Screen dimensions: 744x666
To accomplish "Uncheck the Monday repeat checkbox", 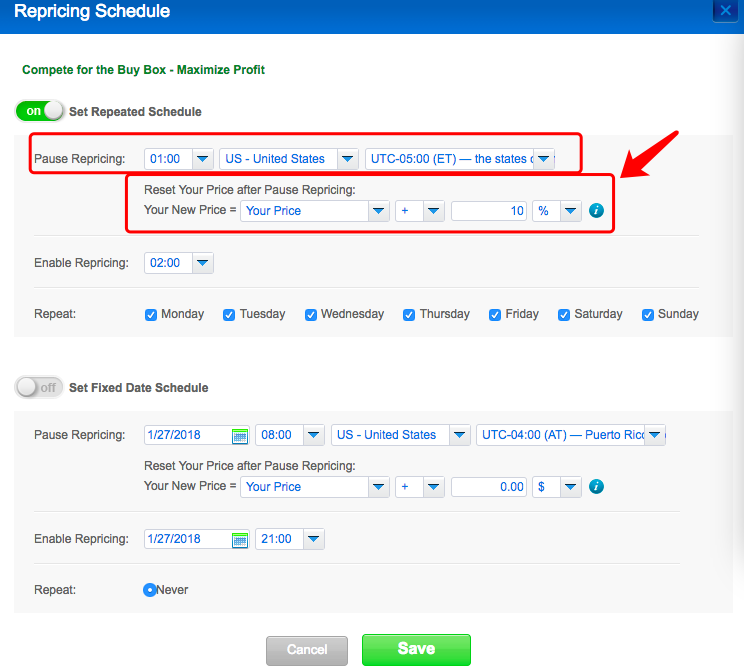I will point(151,315).
